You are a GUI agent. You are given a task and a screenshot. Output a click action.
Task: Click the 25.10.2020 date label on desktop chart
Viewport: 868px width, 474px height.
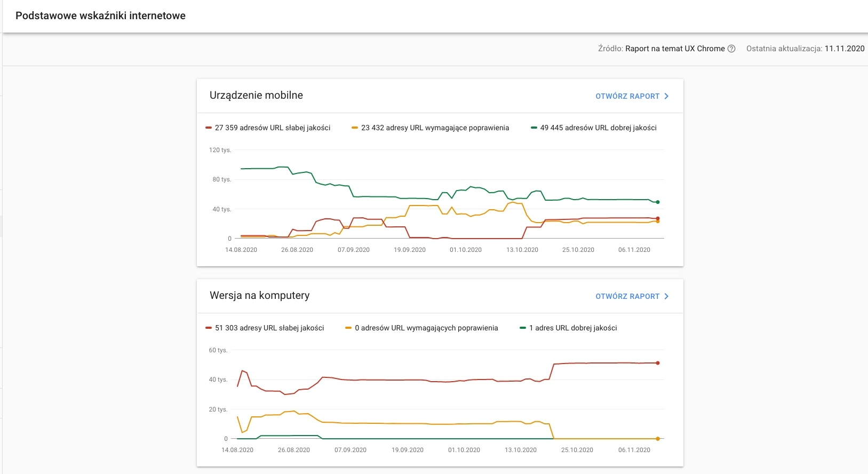coord(577,450)
